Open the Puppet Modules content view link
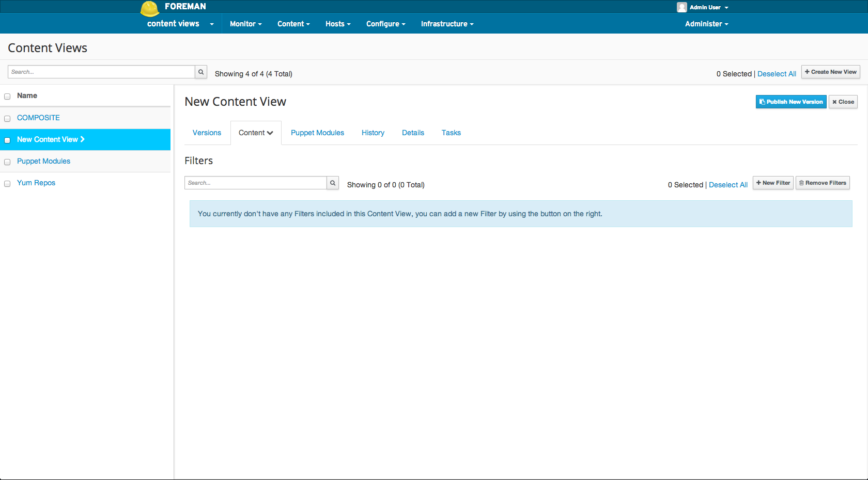 (x=43, y=161)
